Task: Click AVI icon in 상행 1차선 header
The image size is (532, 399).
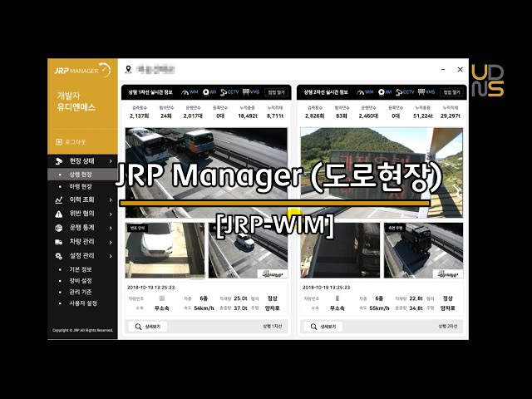Action: (x=205, y=92)
